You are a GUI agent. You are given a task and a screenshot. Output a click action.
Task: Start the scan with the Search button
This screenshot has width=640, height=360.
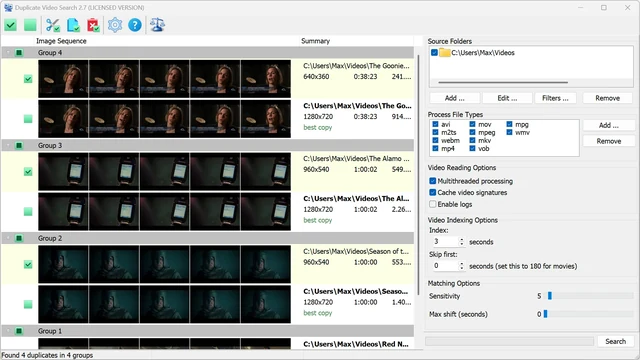616,341
